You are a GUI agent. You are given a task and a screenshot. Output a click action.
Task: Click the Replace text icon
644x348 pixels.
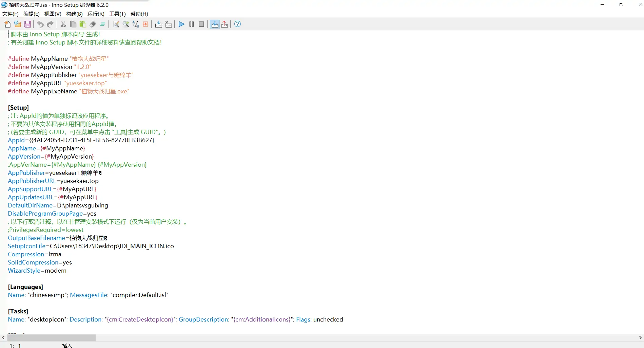[136, 24]
